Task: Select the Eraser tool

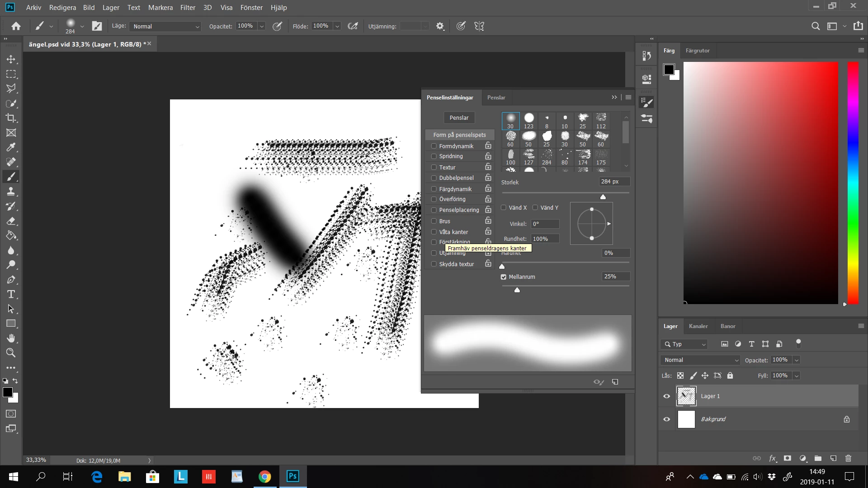Action: click(11, 221)
